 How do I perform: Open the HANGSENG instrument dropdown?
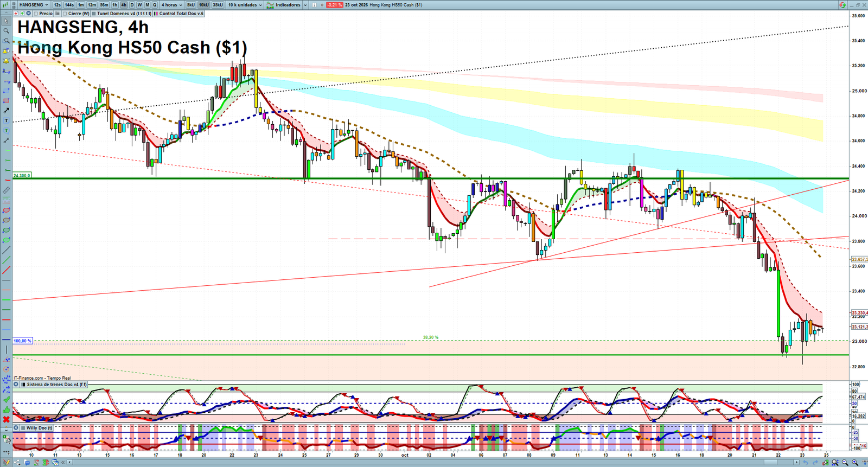pos(33,5)
